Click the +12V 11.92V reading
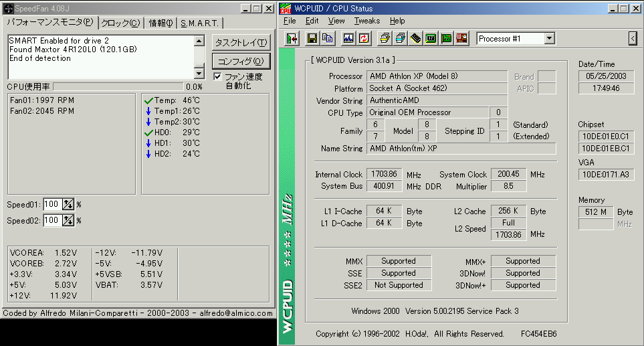This screenshot has width=644, height=346. (x=43, y=295)
